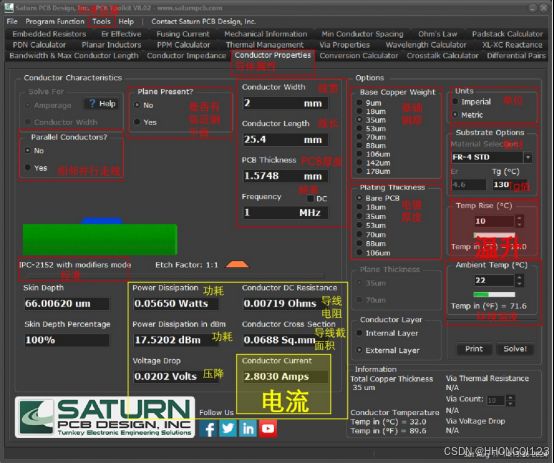Click Contact Saturn PCB Design, Inc. link
Image resolution: width=554 pixels, height=463 pixels.
[x=204, y=21]
